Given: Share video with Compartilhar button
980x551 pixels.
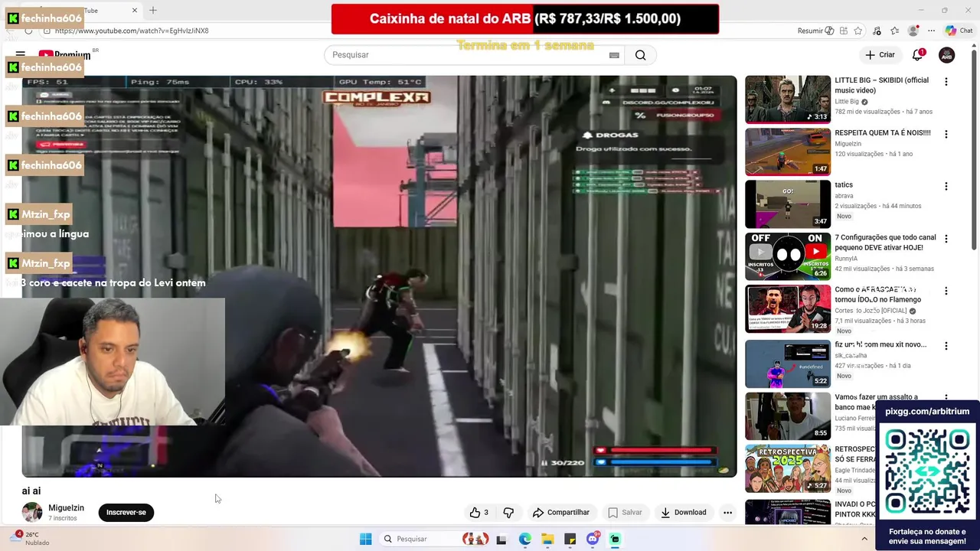Looking at the screenshot, I should pos(561,513).
